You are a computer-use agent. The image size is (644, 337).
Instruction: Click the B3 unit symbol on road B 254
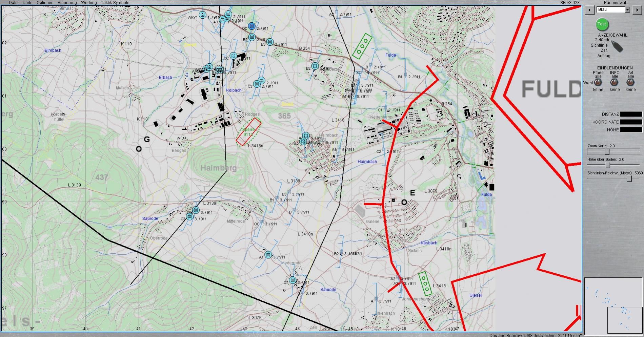[x=270, y=42]
